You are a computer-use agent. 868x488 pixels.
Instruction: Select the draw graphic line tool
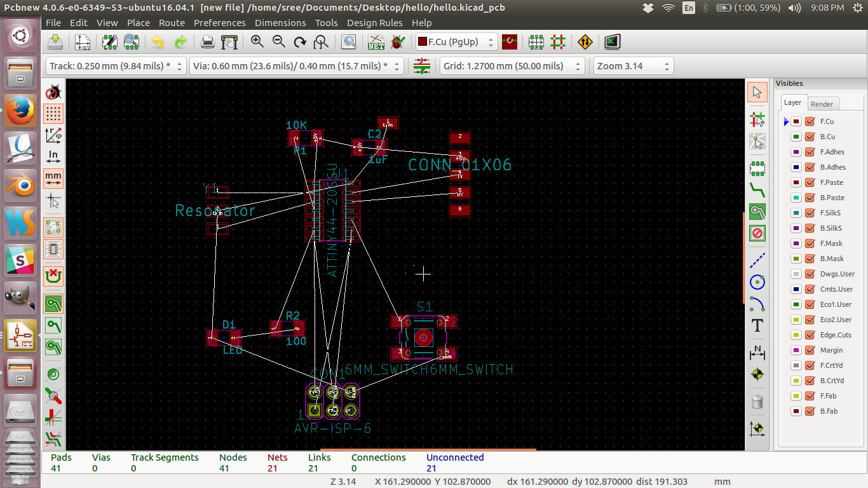click(757, 260)
